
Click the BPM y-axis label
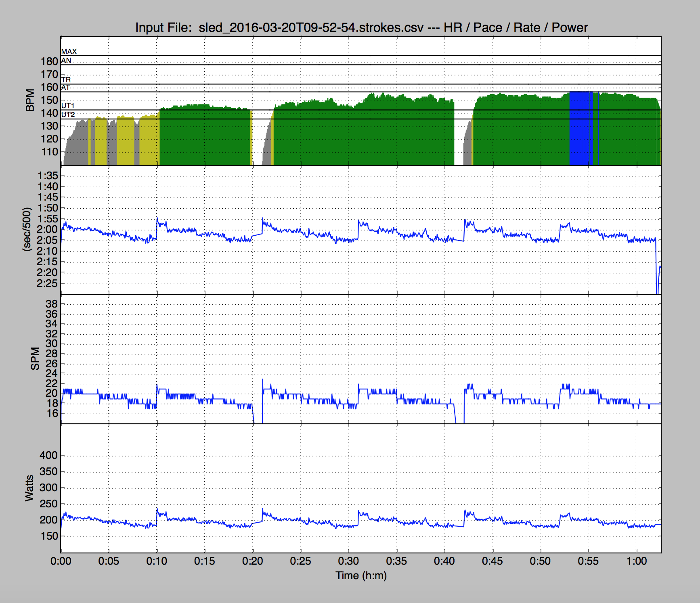tap(30, 100)
